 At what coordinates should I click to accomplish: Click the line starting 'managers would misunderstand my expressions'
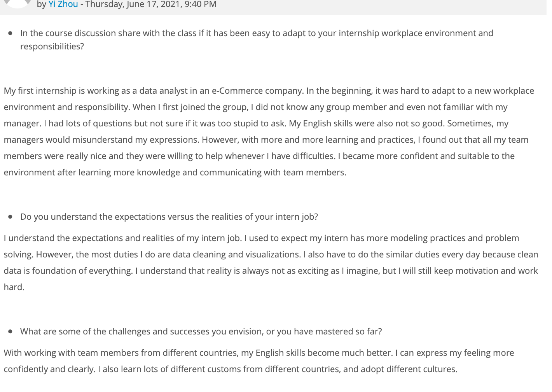[266, 140]
